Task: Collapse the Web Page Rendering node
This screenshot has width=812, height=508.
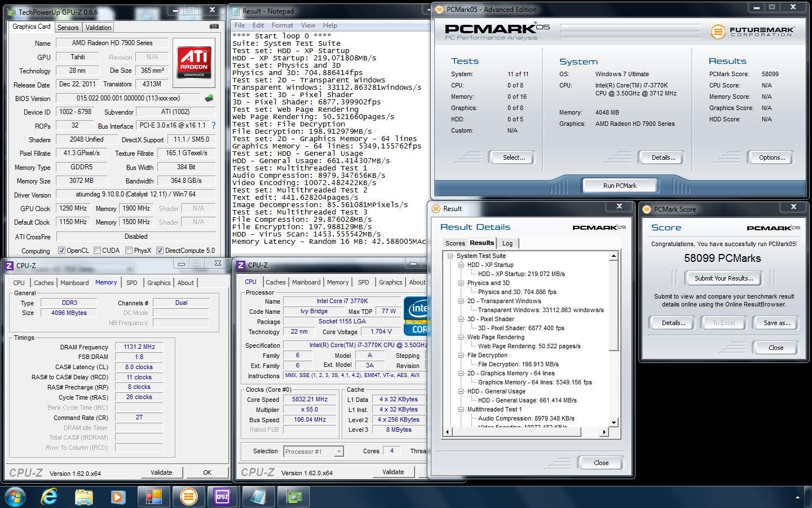Action: (461, 337)
